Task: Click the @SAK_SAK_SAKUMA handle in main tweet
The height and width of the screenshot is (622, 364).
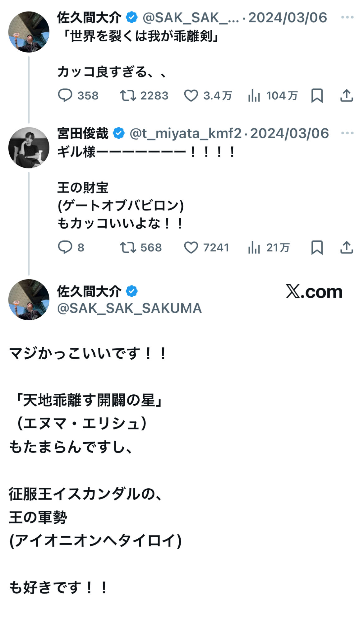Action: tap(129, 308)
